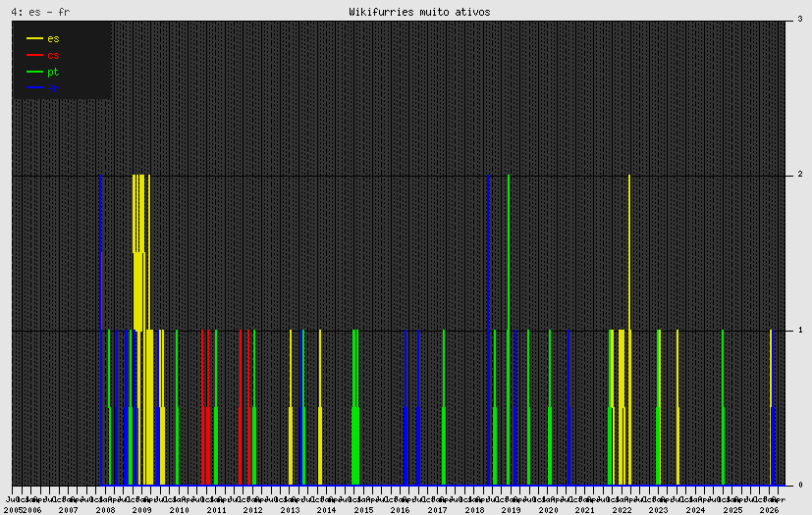Image resolution: width=812 pixels, height=515 pixels.
Task: Click the 2008 year label
Action: [x=105, y=510]
